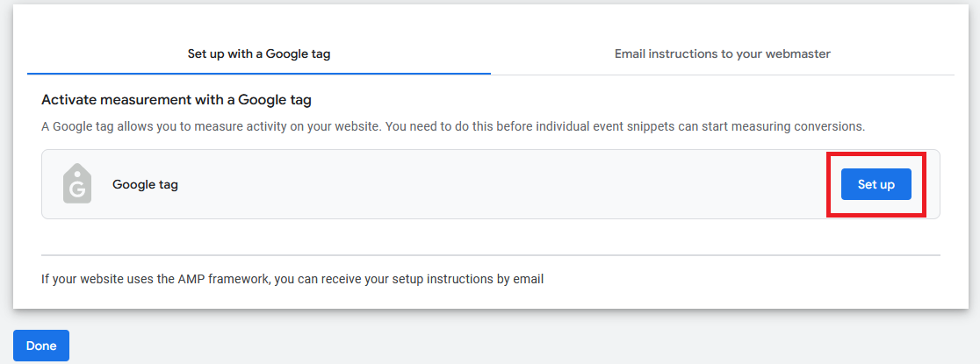Click the Google tag price-tag icon
This screenshot has height=364, width=980.
[77, 184]
